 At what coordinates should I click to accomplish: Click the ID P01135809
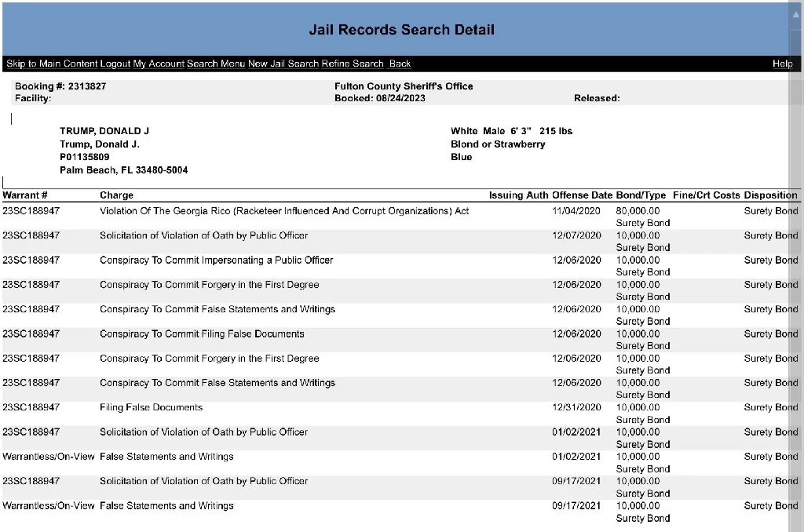click(x=85, y=157)
